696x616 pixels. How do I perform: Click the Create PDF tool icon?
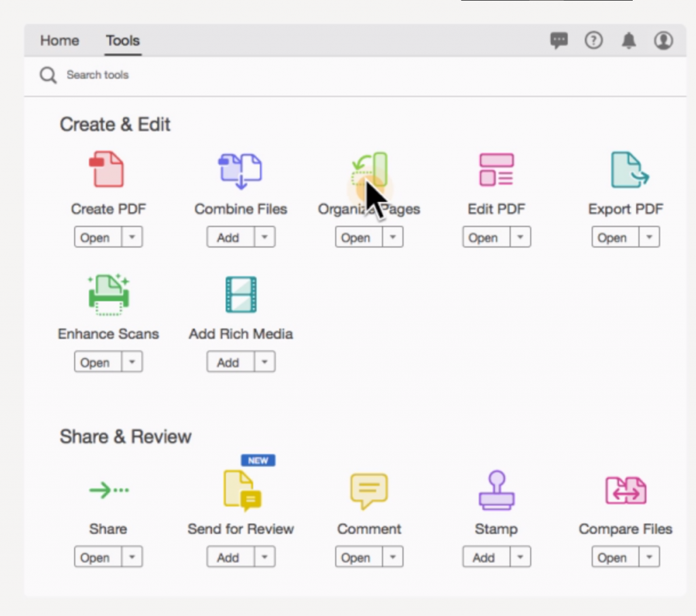(x=107, y=169)
